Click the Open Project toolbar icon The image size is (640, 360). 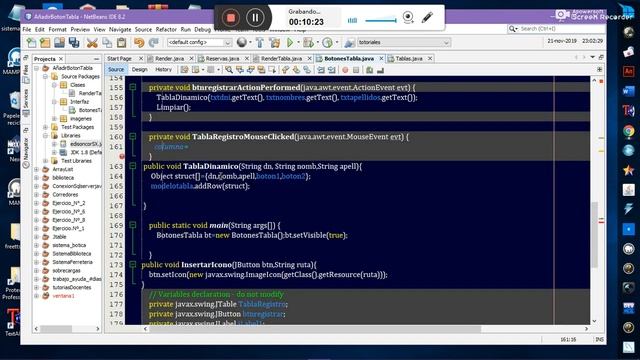(x=59, y=42)
